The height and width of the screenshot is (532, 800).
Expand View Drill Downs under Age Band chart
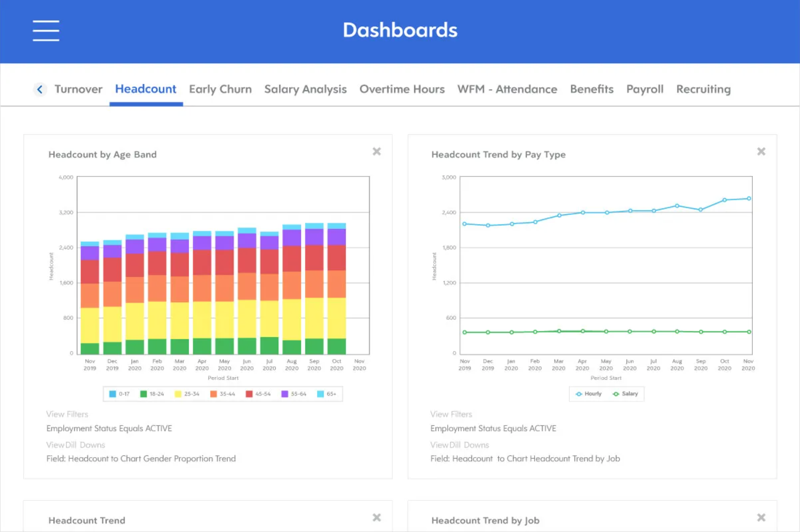coord(76,445)
